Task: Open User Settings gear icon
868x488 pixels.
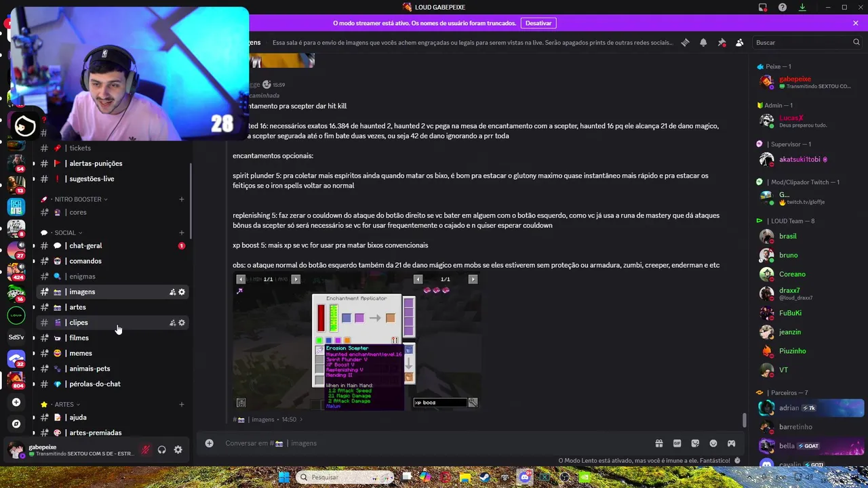Action: pos(178,450)
